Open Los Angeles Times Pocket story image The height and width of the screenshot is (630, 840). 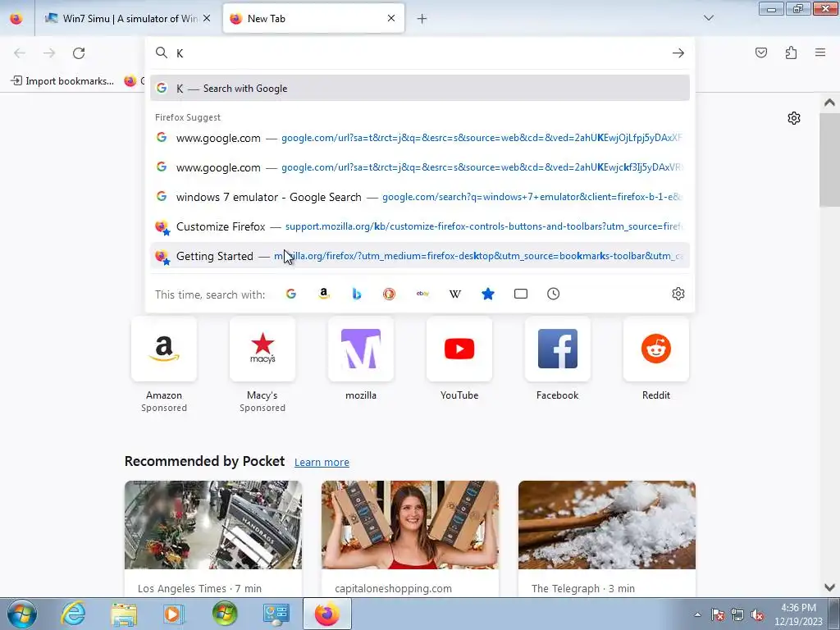(x=213, y=525)
